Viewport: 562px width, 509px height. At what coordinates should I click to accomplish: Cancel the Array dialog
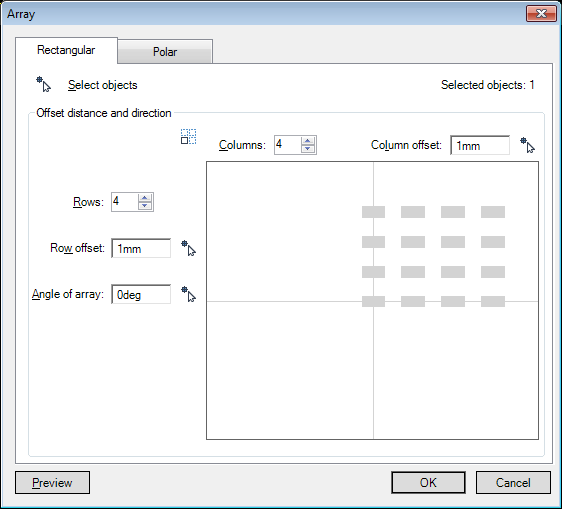(513, 482)
